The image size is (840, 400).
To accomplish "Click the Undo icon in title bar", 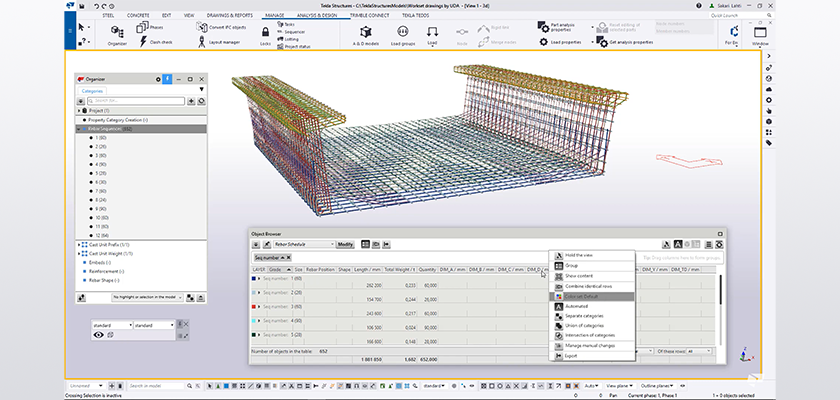I will tap(96, 6).
